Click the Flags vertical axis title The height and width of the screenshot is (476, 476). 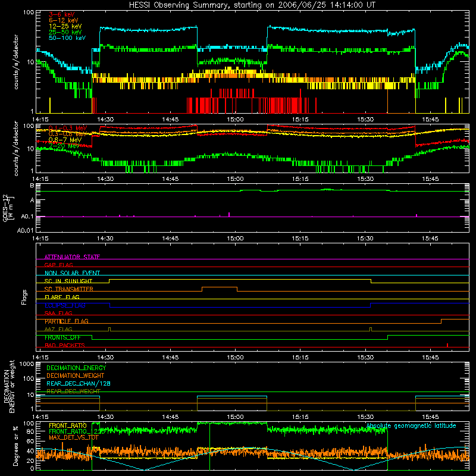tap(24, 297)
